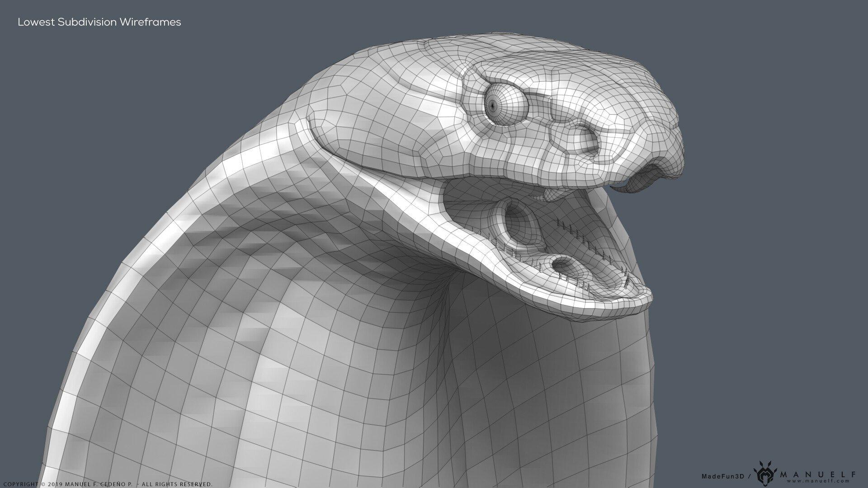Select the Lowest Subdivision Wireframes title

[x=99, y=22]
